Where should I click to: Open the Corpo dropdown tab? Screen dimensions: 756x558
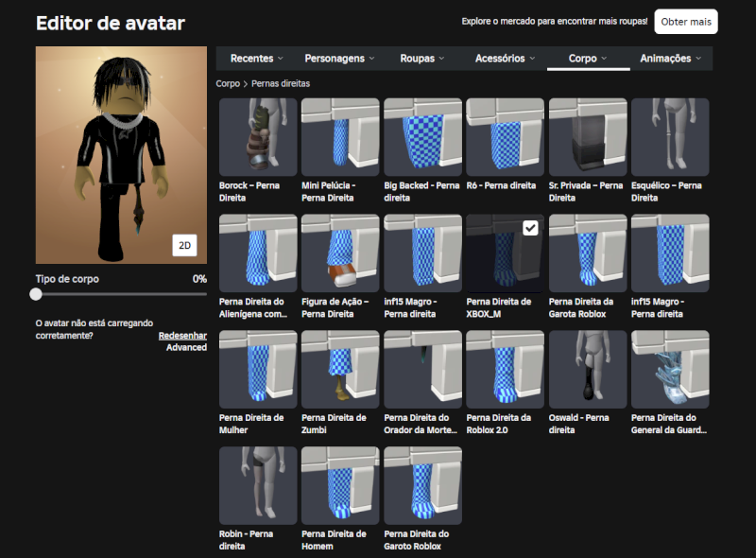click(x=588, y=59)
